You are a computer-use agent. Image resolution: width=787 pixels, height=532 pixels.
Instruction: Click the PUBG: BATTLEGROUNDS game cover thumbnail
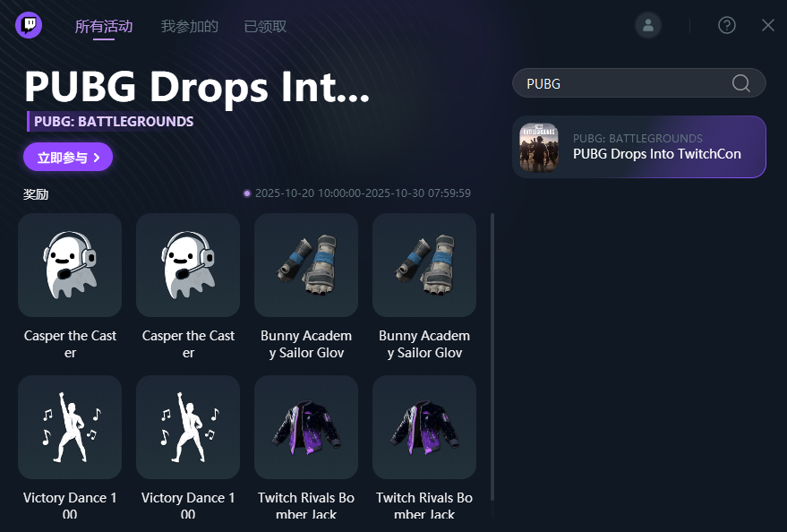pyautogui.click(x=539, y=148)
